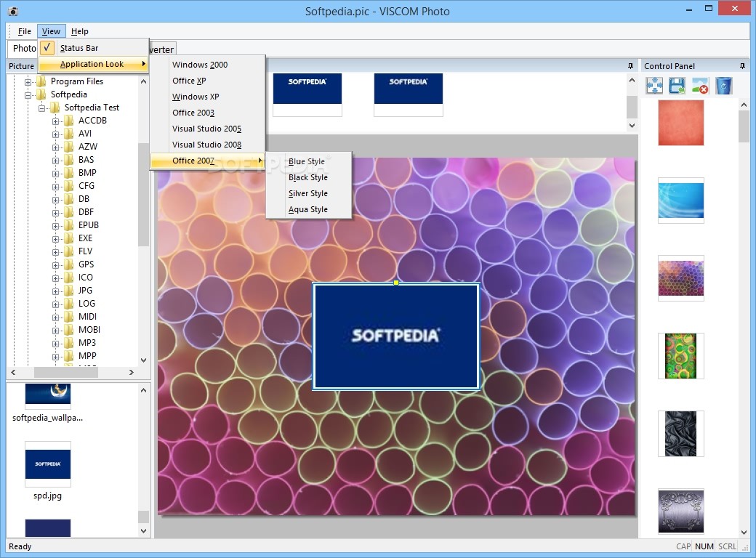756x558 pixels.
Task: Select the MOBI folder in the tree
Action: 89,330
